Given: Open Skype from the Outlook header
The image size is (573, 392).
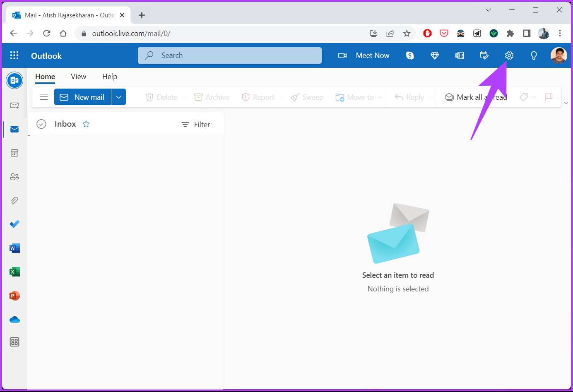Looking at the screenshot, I should [x=410, y=55].
